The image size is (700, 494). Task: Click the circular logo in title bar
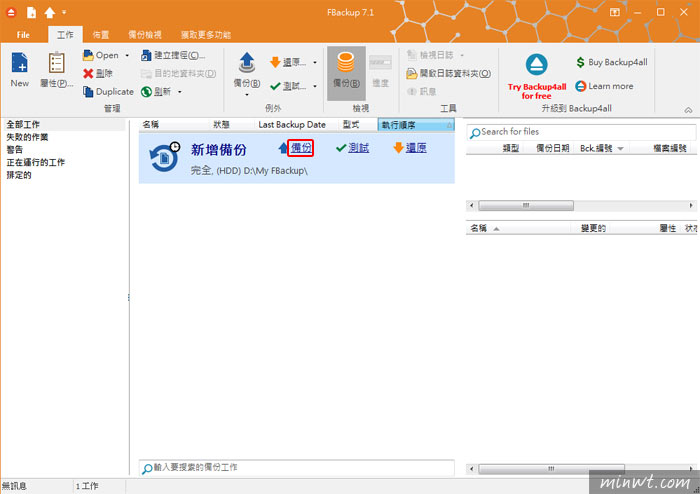tap(11, 12)
